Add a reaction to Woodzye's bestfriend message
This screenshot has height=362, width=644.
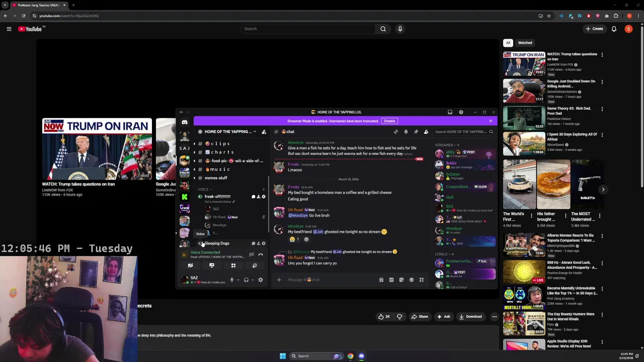click(306, 239)
